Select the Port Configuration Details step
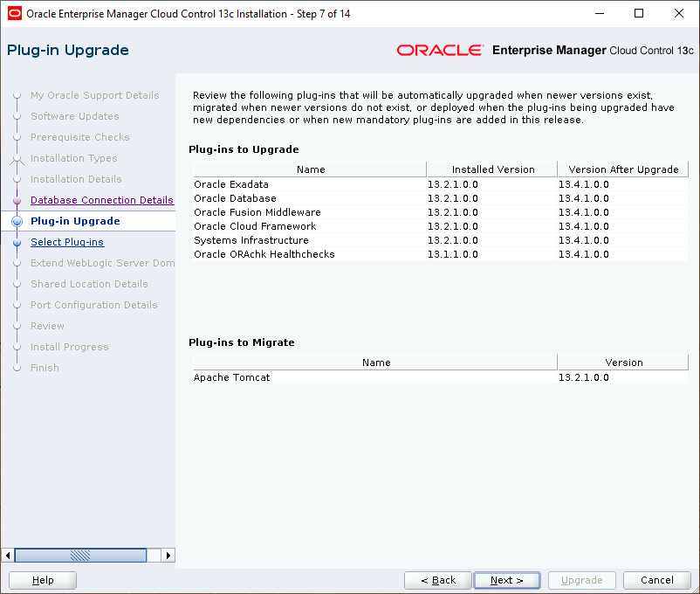 [93, 305]
